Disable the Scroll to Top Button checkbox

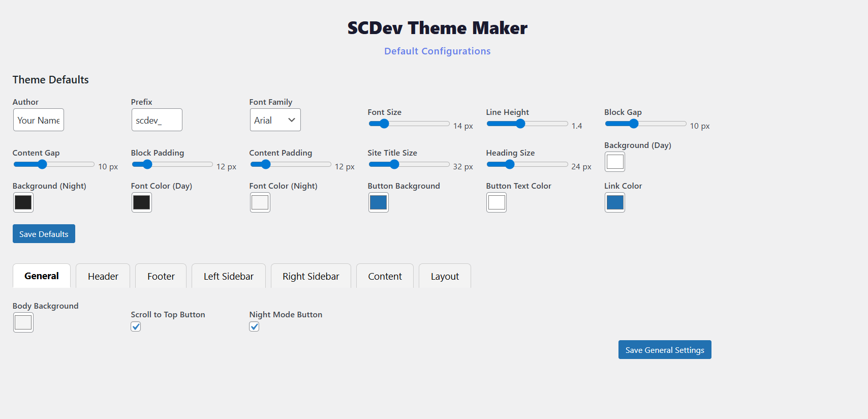(136, 326)
